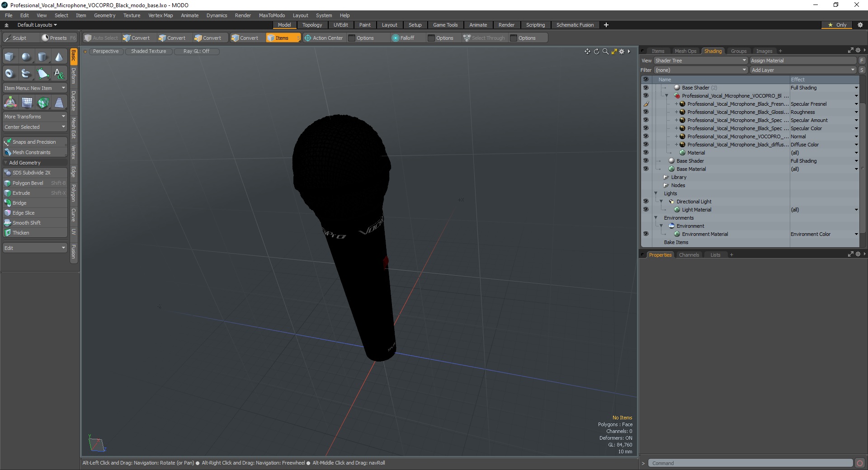This screenshot has height=470, width=868.
Task: Select the Pen polygon tool
Action: tap(42, 73)
